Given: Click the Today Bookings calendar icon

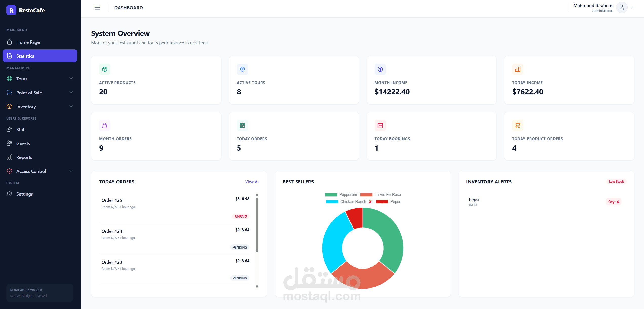Looking at the screenshot, I should 380,125.
